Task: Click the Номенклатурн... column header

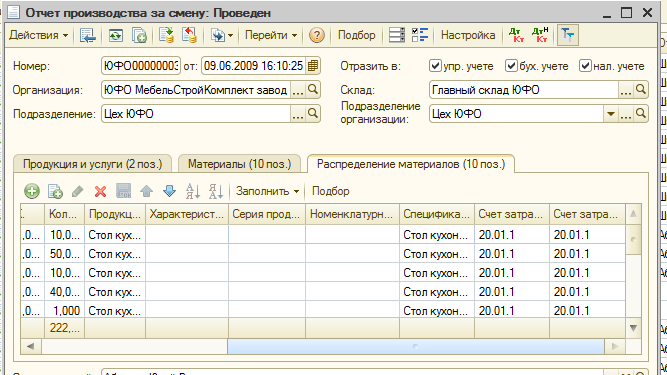Action: coord(352,214)
